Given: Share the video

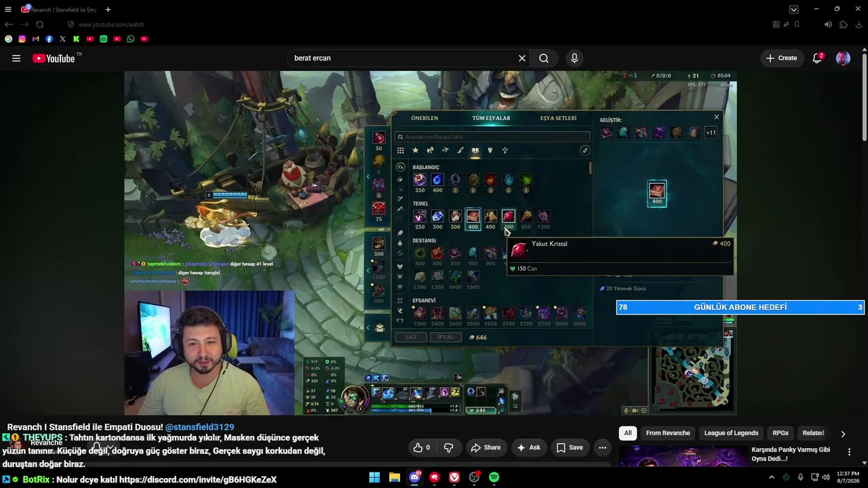Looking at the screenshot, I should click(x=486, y=447).
